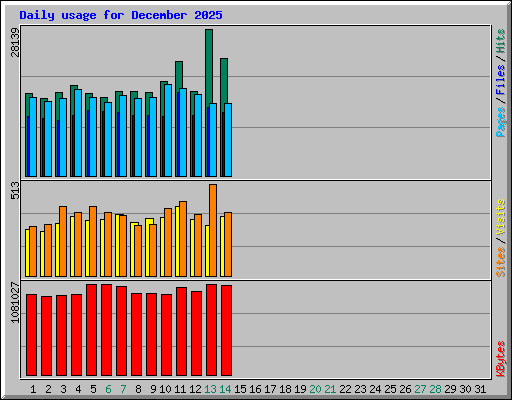The width and height of the screenshot is (512, 400).
Task: Click day label 5 on the x-axis
Action: click(x=93, y=389)
